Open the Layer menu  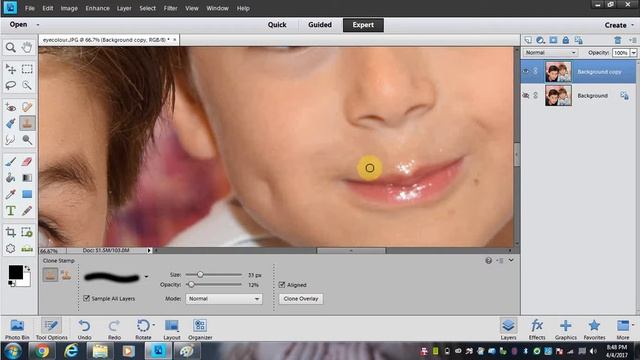click(x=124, y=8)
